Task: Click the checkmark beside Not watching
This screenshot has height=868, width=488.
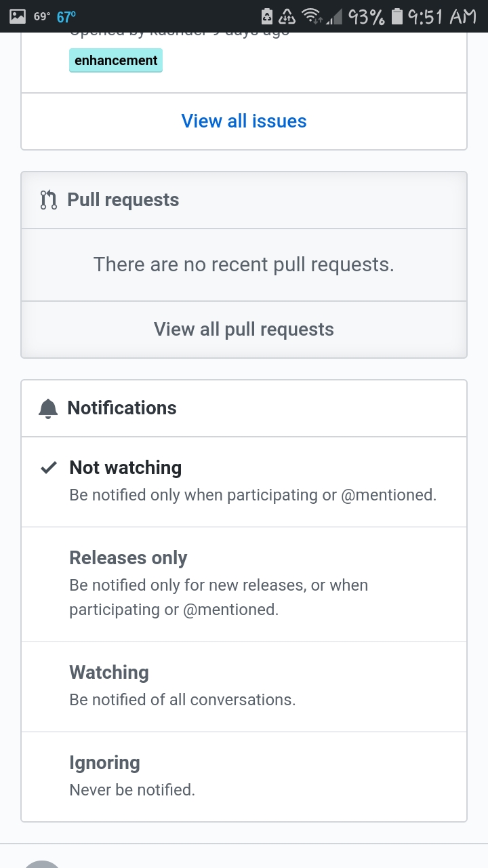Action: click(x=47, y=467)
